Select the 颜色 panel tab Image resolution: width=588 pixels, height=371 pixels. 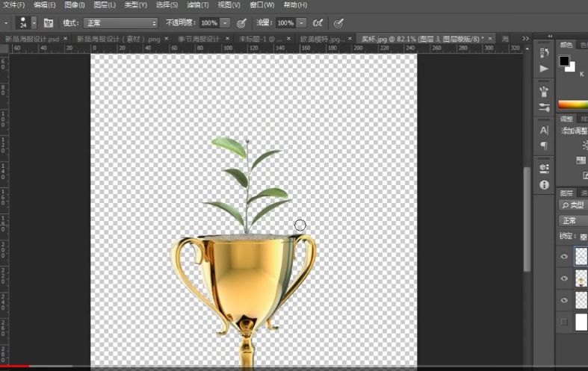[566, 45]
